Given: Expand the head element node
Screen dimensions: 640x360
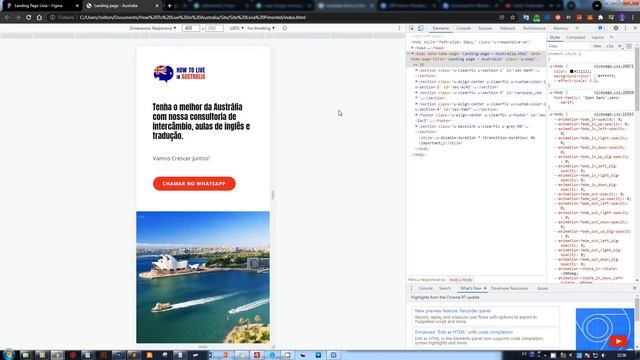Looking at the screenshot, I should click(413, 48).
